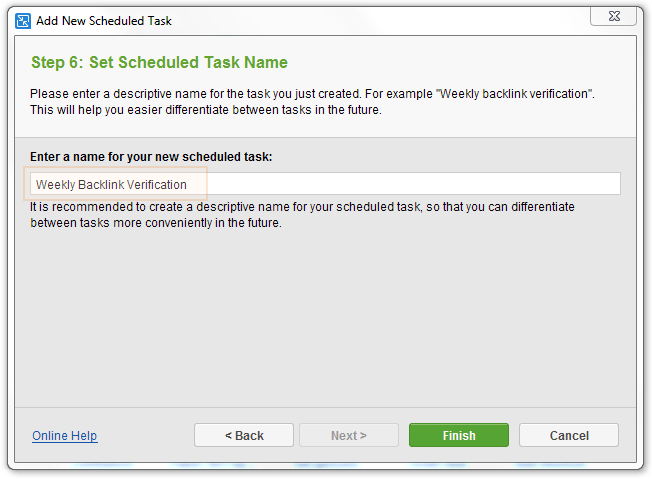Click the 'between tasks more conveniently' hint line

coord(156,223)
